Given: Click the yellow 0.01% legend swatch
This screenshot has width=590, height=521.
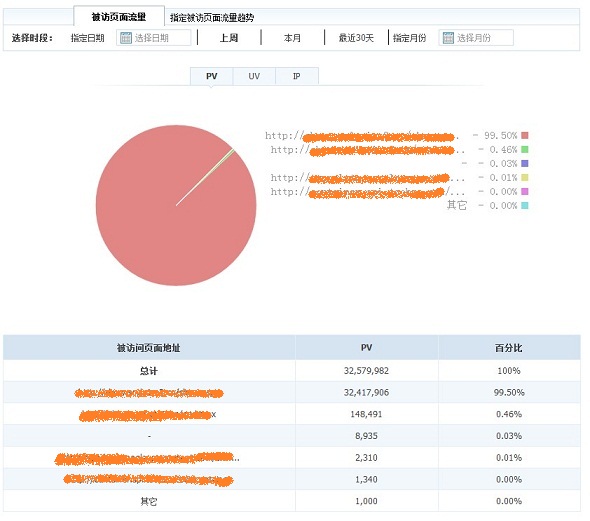Looking at the screenshot, I should (525, 178).
